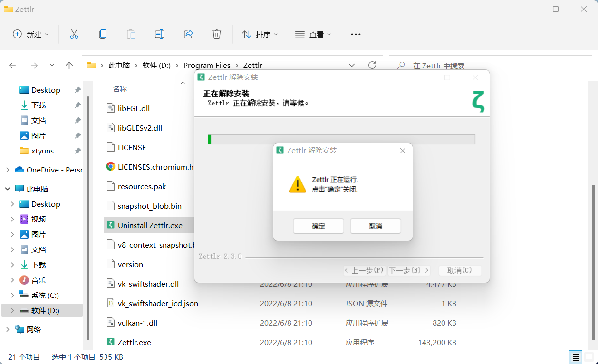Viewport: 598px width, 364px height.
Task: Open the 查看 view options dropdown
Action: click(x=313, y=34)
